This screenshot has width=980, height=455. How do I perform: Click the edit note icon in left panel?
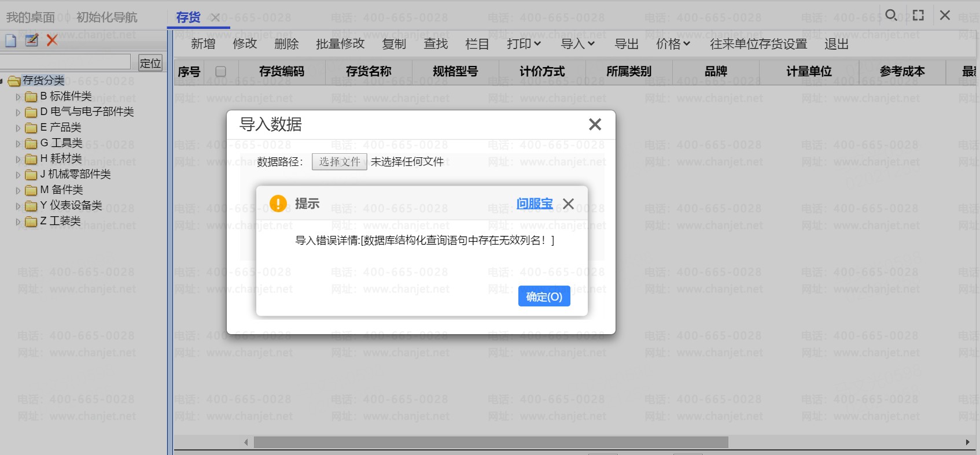tap(31, 40)
